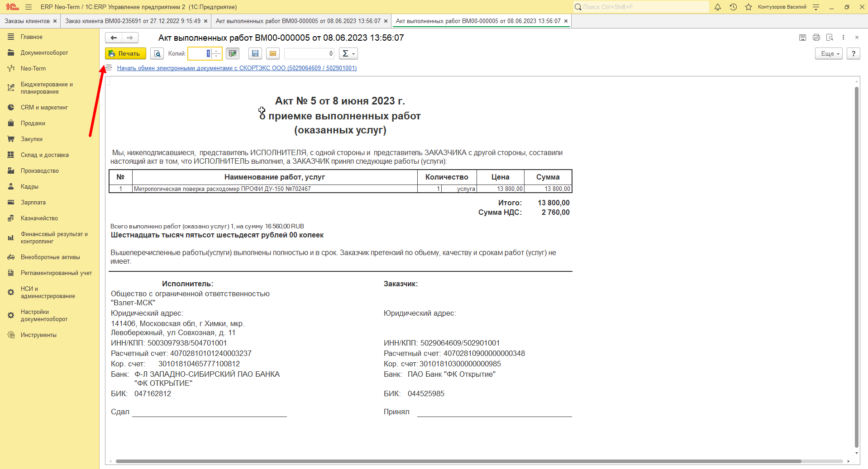Screen dimensions: 868x469
Task: Follow the link to start electronic document exchange with СКОРТЭКС
Action: pyautogui.click(x=237, y=68)
